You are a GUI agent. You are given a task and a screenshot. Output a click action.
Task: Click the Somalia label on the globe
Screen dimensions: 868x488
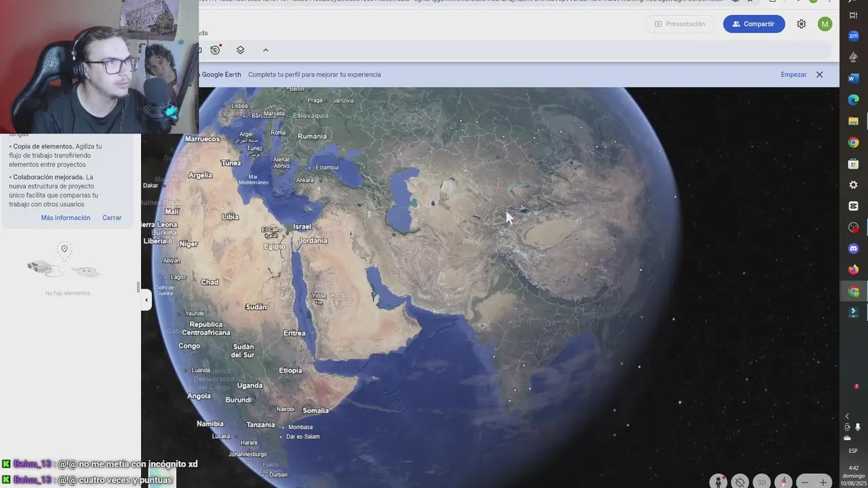click(x=315, y=410)
